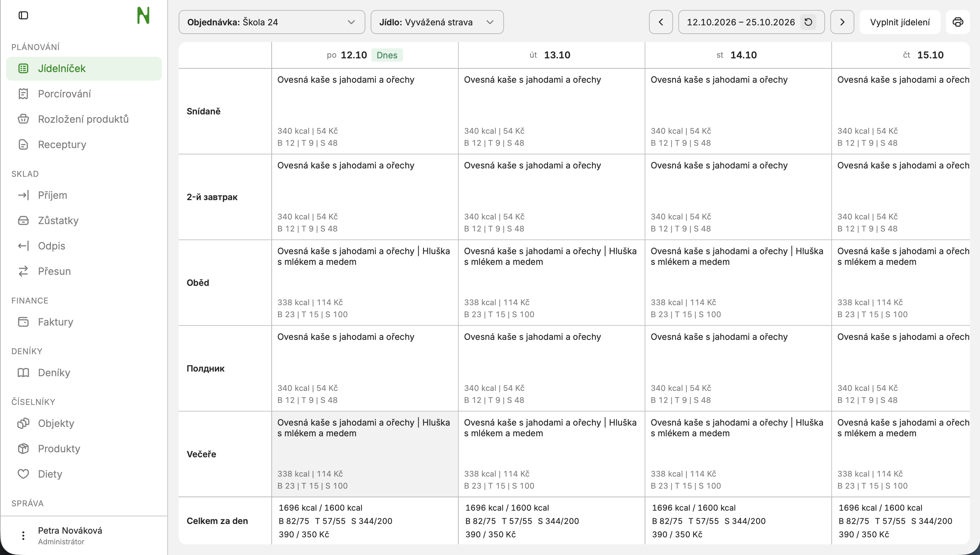Expand the Objednávka Škola 24 dropdown

(272, 22)
